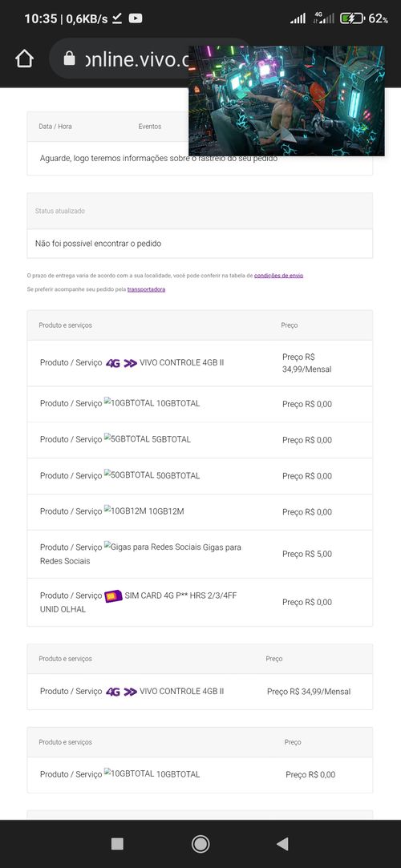Open the transportadora link
Viewport: 401px width, 868px height.
click(x=146, y=289)
